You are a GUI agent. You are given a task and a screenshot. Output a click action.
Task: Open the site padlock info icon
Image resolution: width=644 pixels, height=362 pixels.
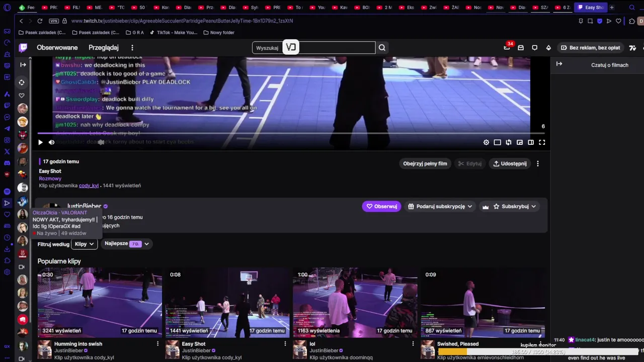click(64, 21)
